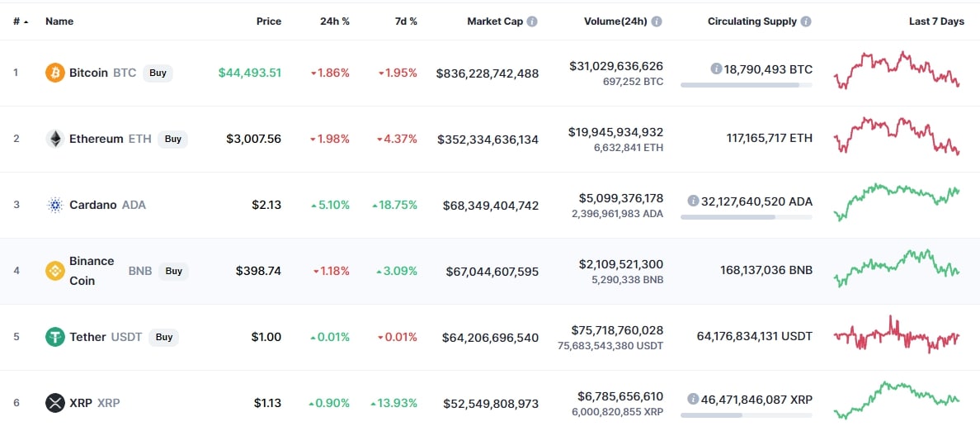The image size is (980, 431).
Task: Click Ethereum market cap $352,334,636,134
Action: tap(488, 140)
